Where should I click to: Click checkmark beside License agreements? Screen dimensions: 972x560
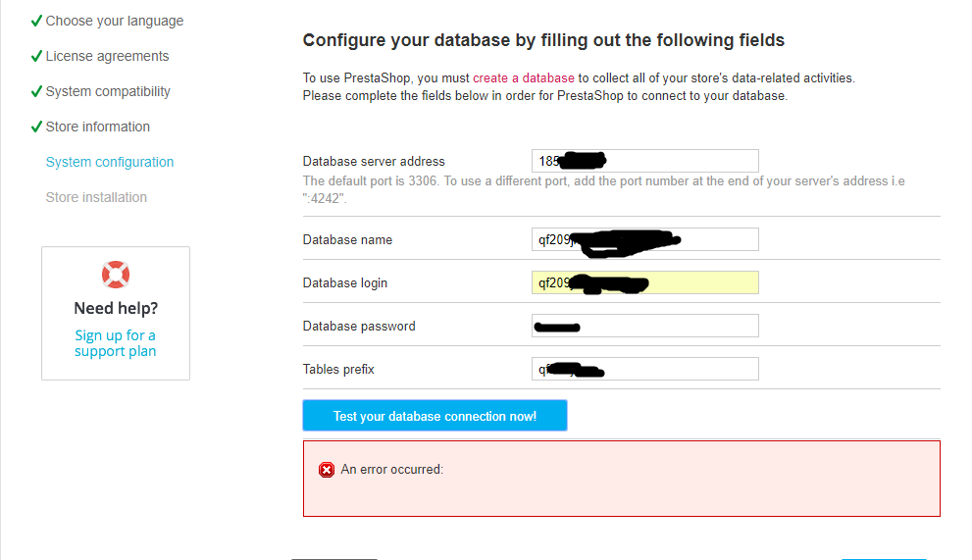(x=36, y=56)
